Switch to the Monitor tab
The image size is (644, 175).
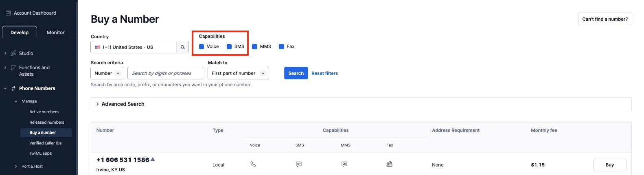click(55, 33)
